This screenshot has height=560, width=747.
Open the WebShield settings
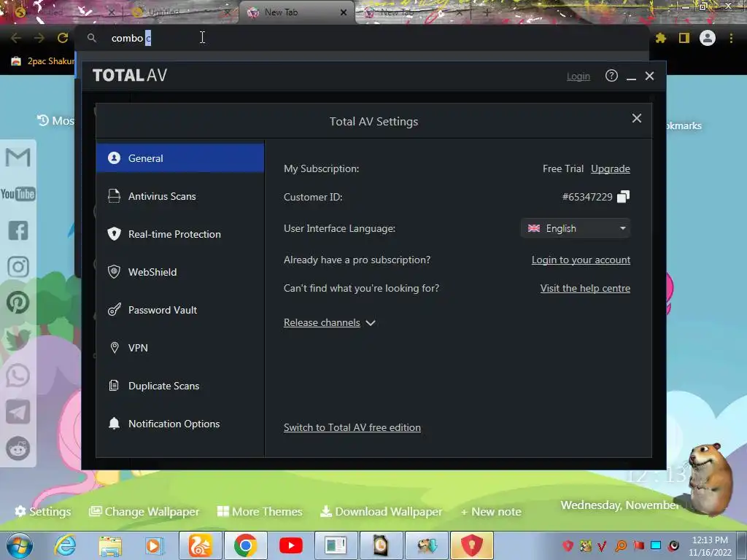tap(180, 272)
